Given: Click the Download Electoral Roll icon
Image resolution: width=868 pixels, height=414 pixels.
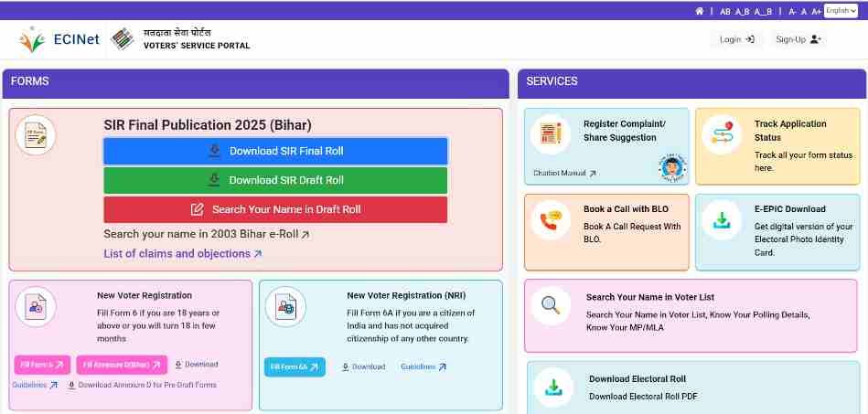Looking at the screenshot, I should (x=552, y=387).
